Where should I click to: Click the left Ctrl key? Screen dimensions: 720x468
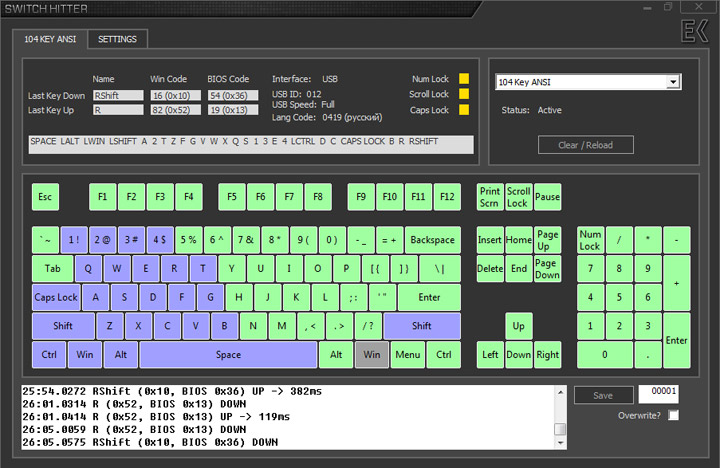point(49,355)
